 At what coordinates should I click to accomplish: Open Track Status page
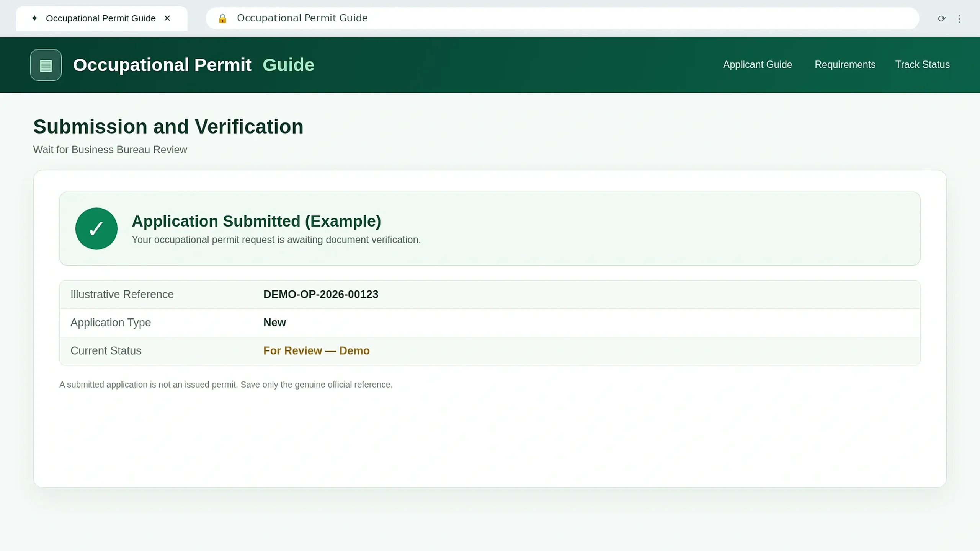pos(922,65)
